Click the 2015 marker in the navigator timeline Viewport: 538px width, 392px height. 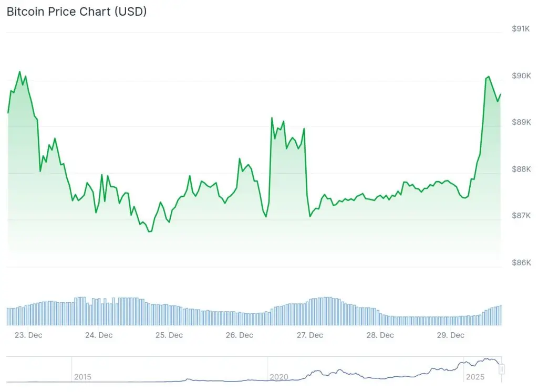click(82, 377)
